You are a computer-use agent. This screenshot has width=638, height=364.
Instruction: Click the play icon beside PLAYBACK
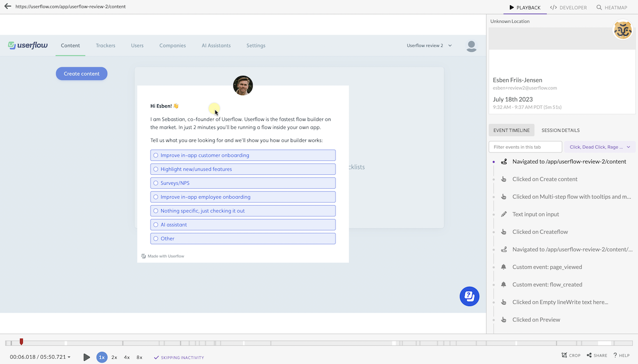511,7
